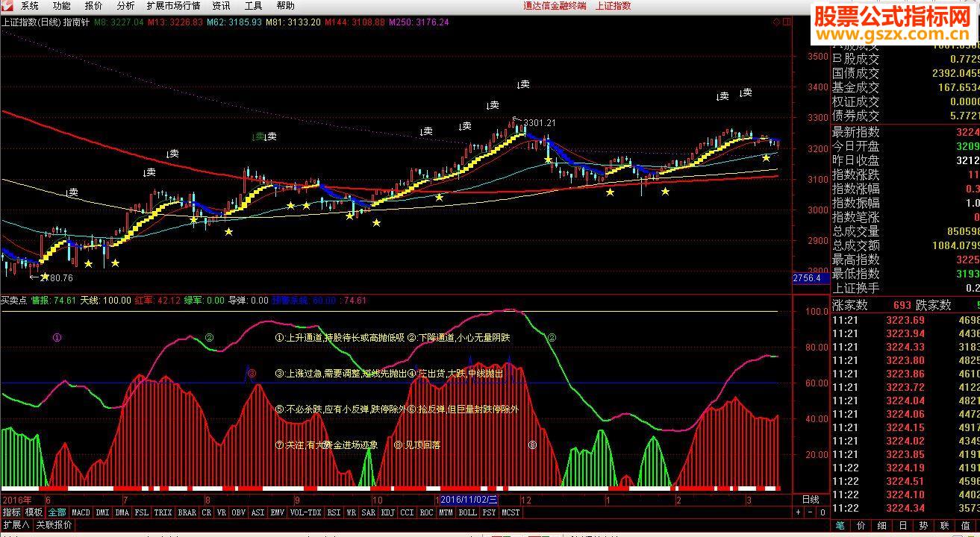Click the small square chart window icon
980x537 pixels.
786,22
